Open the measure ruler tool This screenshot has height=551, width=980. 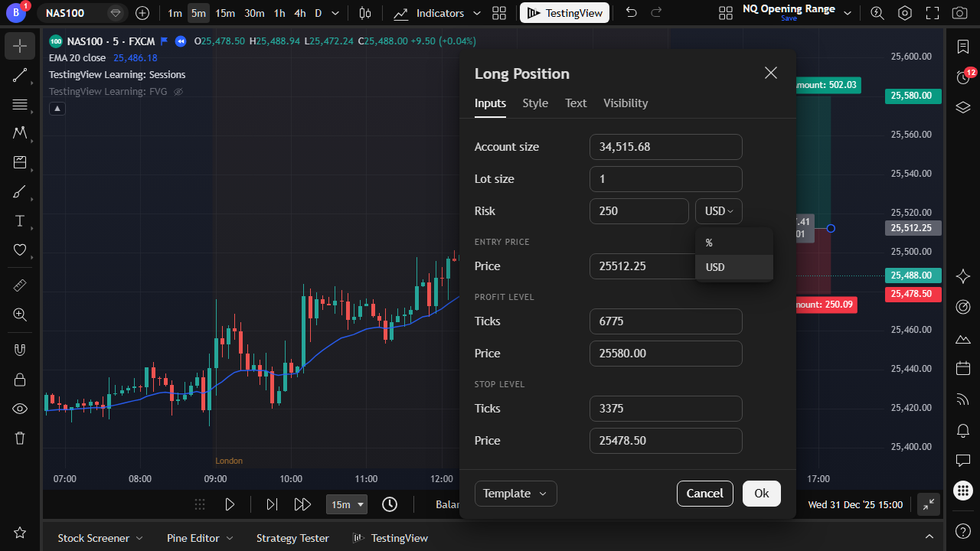click(x=20, y=285)
